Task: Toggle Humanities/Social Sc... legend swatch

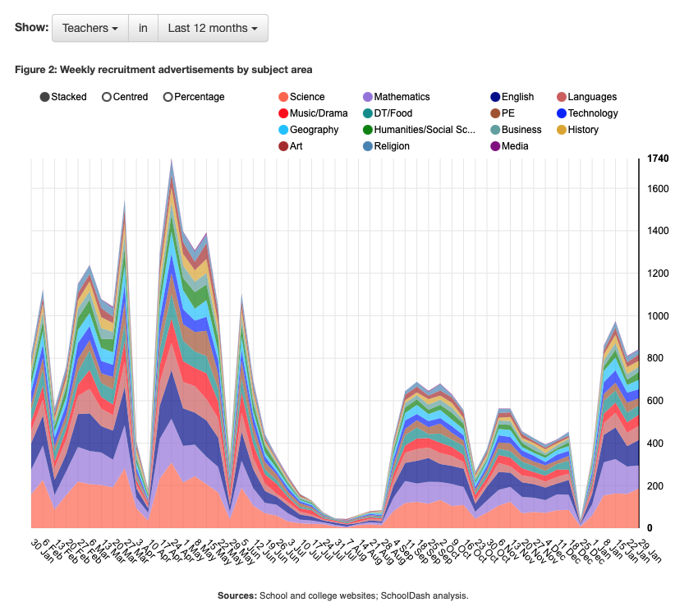Action: coord(368,130)
